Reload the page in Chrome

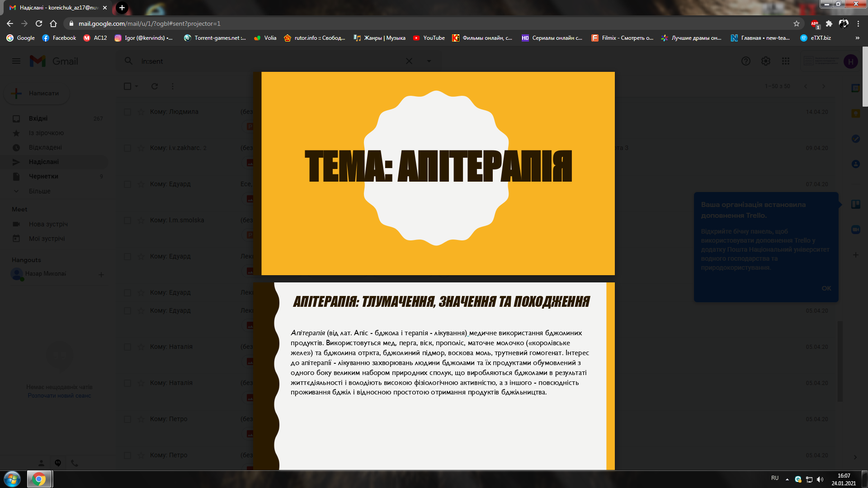point(39,23)
